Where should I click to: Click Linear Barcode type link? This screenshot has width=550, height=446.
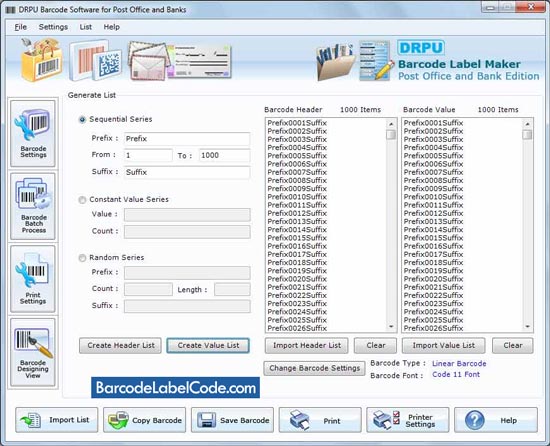(459, 364)
